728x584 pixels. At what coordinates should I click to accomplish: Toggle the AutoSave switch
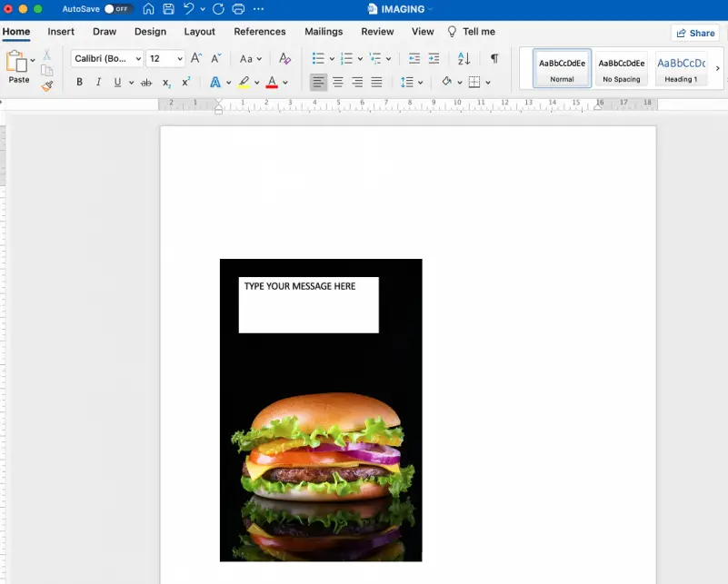(118, 9)
